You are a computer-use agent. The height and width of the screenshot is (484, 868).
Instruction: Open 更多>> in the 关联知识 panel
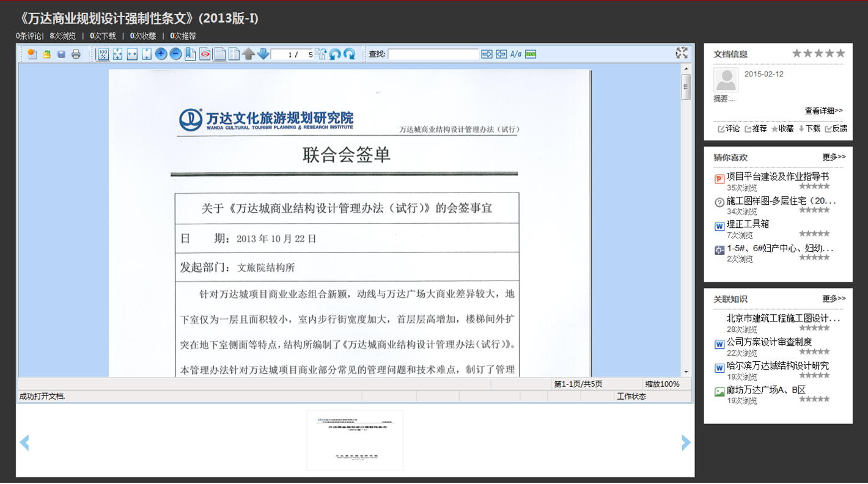tap(834, 299)
